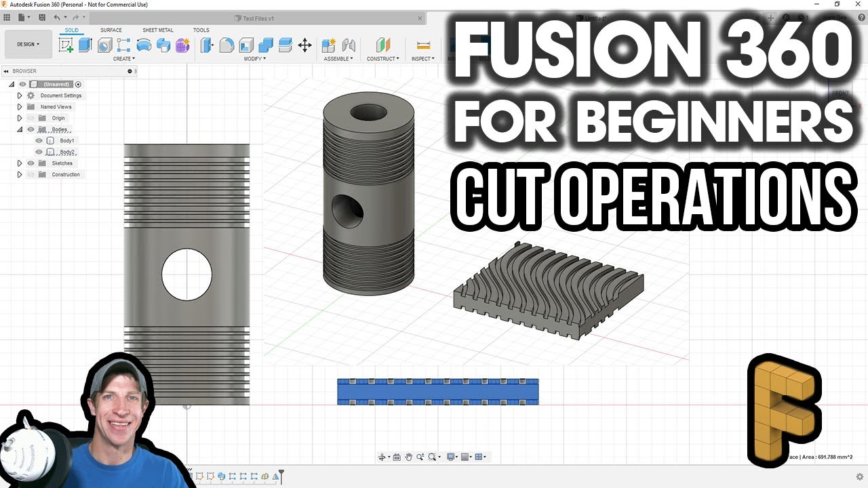The width and height of the screenshot is (868, 488).
Task: Click the Look At icon in navigation bar
Action: tap(397, 457)
